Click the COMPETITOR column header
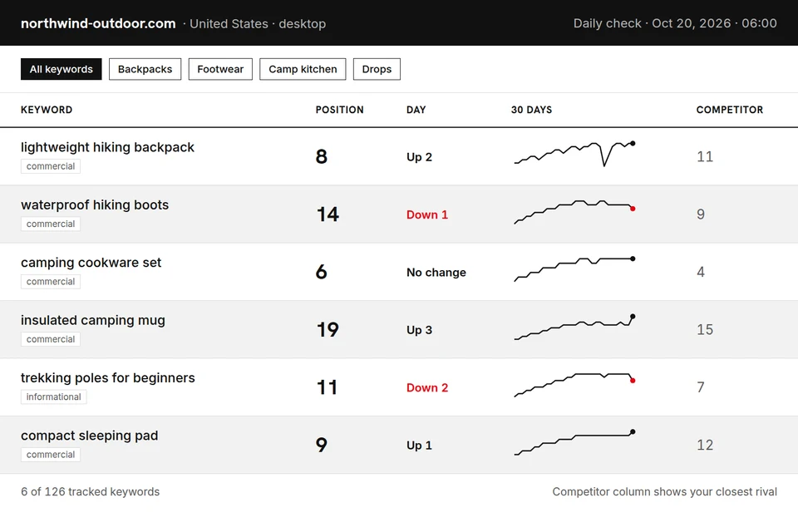Viewport: 798px width, 532px height. (x=729, y=110)
